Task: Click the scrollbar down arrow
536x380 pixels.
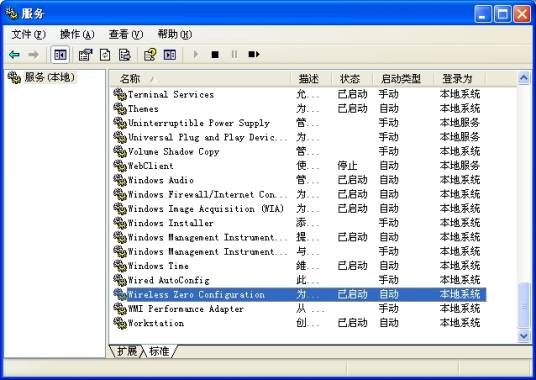Action: point(524,336)
